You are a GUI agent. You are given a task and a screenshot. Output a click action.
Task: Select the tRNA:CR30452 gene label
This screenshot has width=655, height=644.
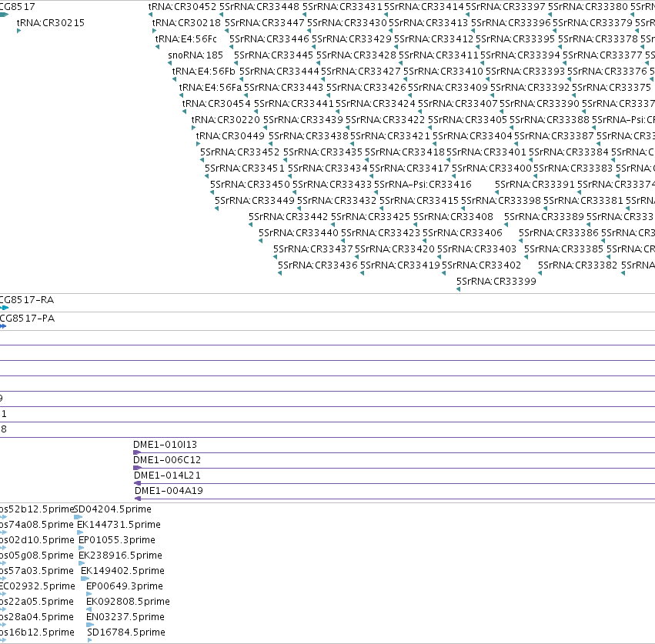tap(182, 7)
